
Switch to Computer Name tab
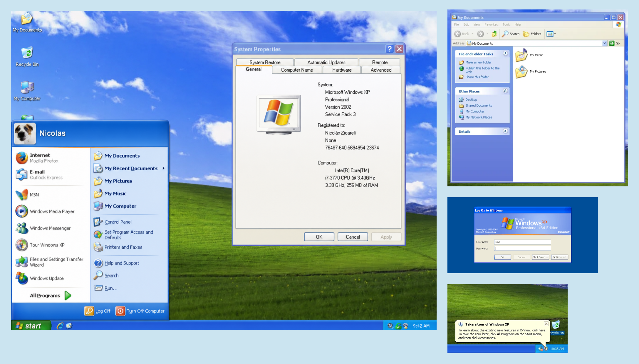297,70
